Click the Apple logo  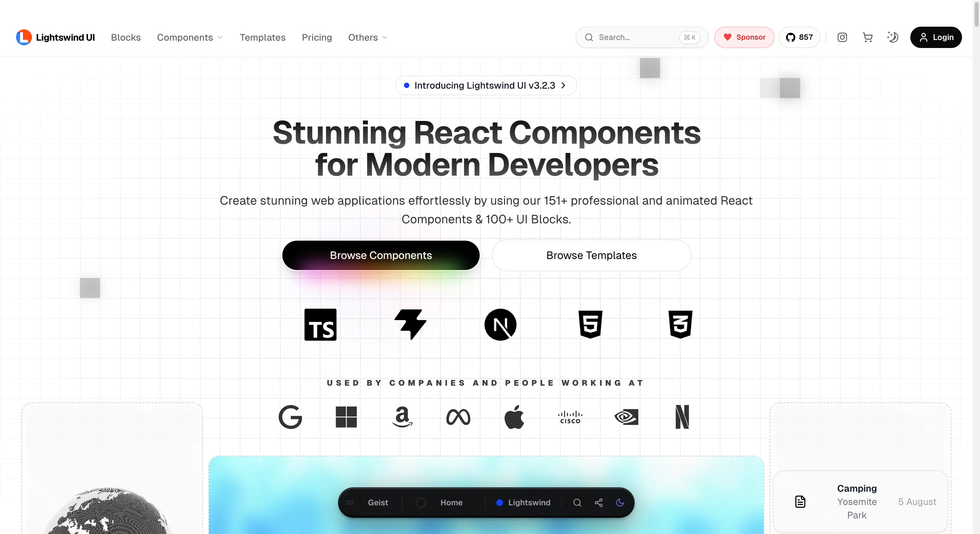[x=514, y=417]
